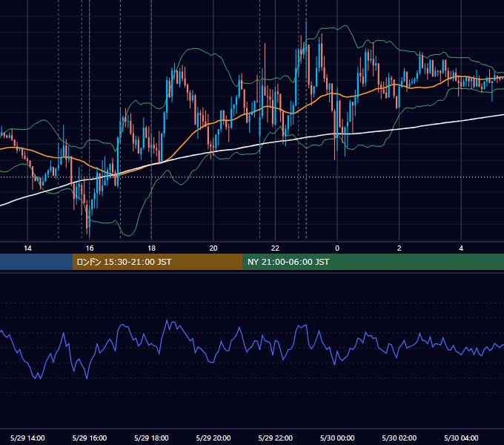Click the 5/29 16:00 date label
504x445 pixels.
click(x=90, y=438)
